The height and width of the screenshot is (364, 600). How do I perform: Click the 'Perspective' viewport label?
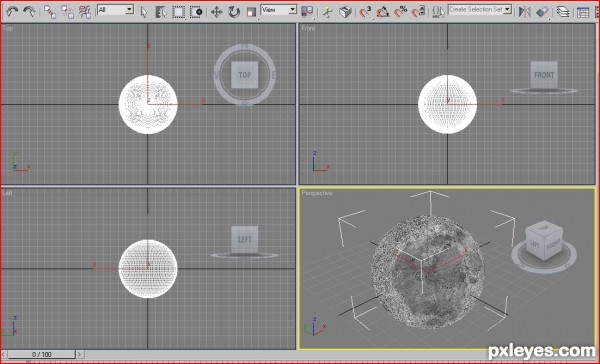[x=317, y=193]
